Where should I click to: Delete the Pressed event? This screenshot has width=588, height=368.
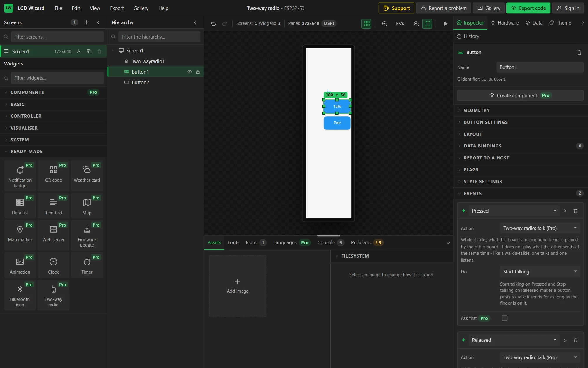click(575, 211)
